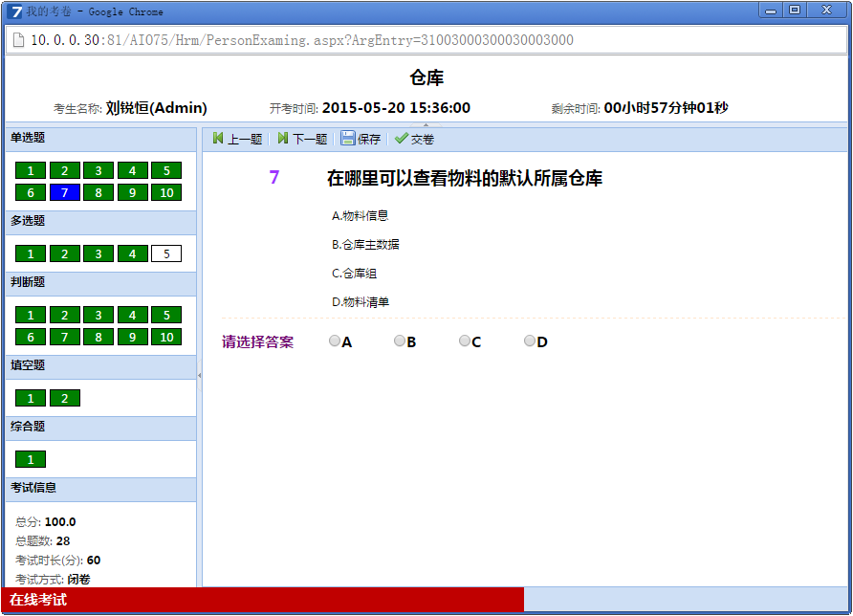853x616 pixels.
Task: Open true/false (判断题) question 5
Action: point(166,315)
